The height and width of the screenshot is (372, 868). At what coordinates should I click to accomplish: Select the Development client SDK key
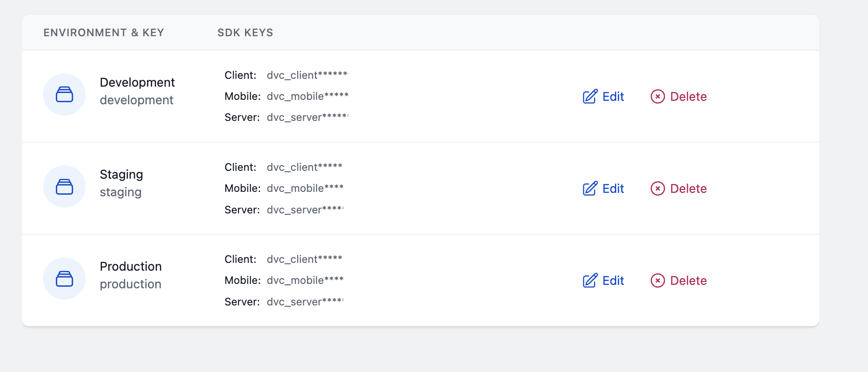[307, 75]
